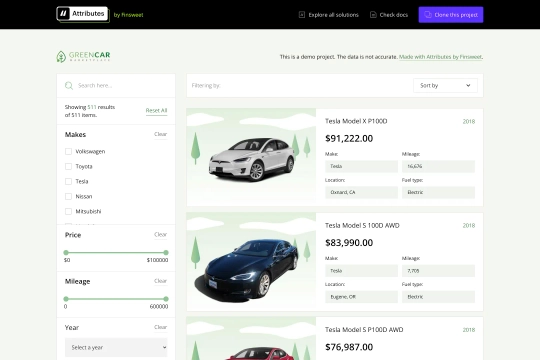
Task: Enable the Nissan make filter
Action: 68,196
